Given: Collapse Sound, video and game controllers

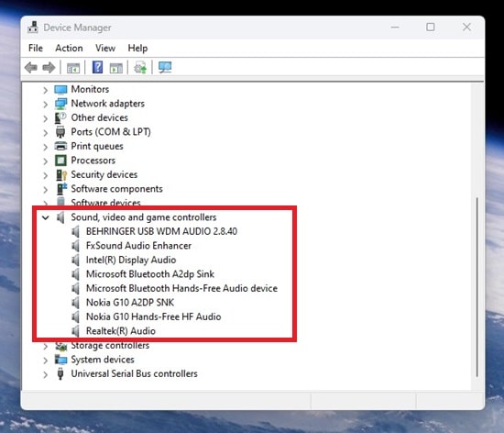Looking at the screenshot, I should pyautogui.click(x=45, y=217).
